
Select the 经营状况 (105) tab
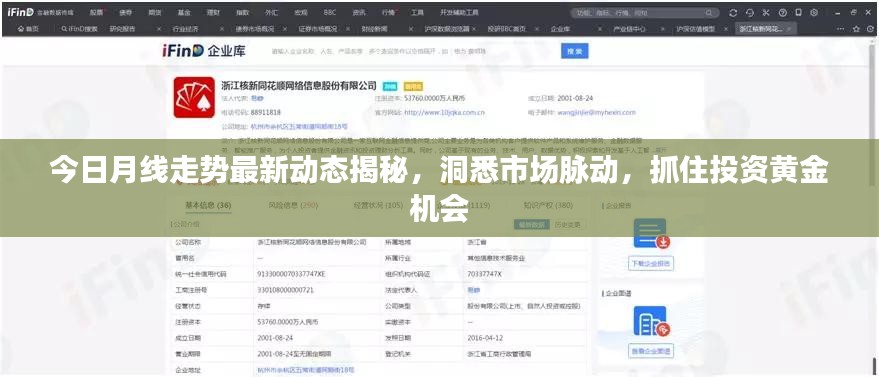pyautogui.click(x=378, y=205)
